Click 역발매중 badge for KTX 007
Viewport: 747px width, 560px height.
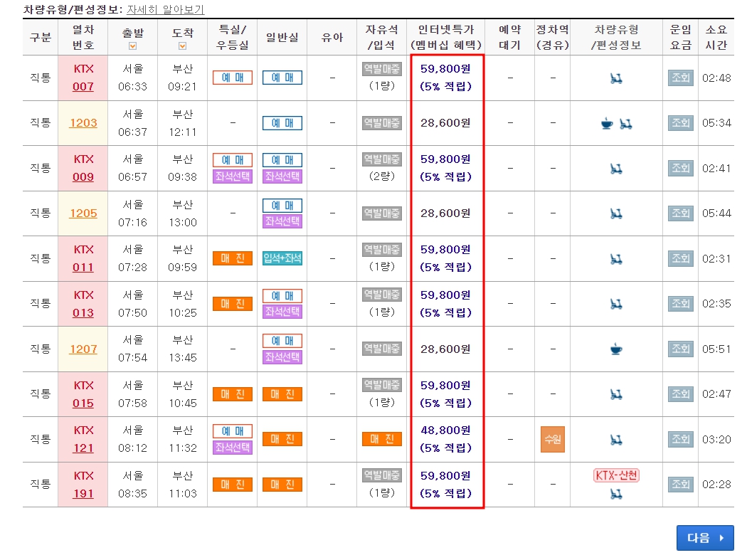point(381,69)
